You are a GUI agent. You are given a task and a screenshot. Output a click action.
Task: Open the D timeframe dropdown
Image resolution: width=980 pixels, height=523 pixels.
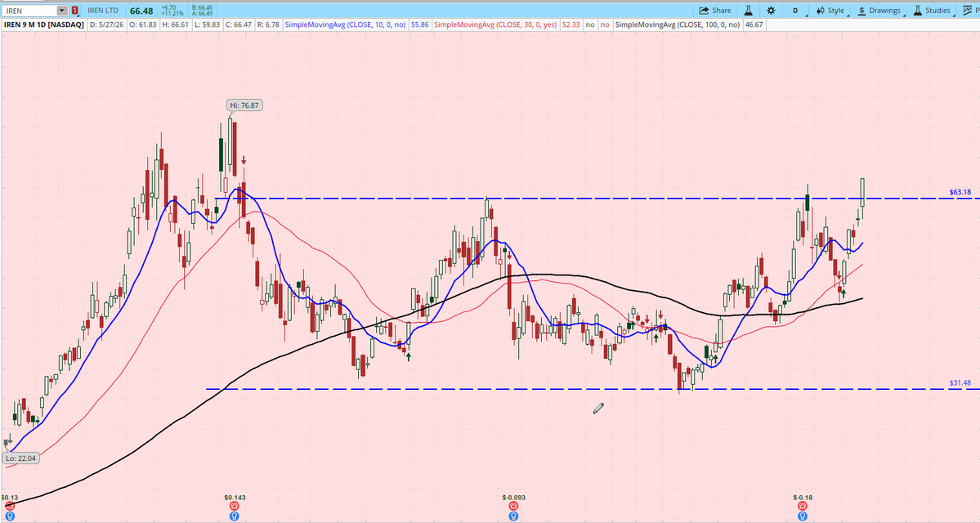click(x=795, y=11)
